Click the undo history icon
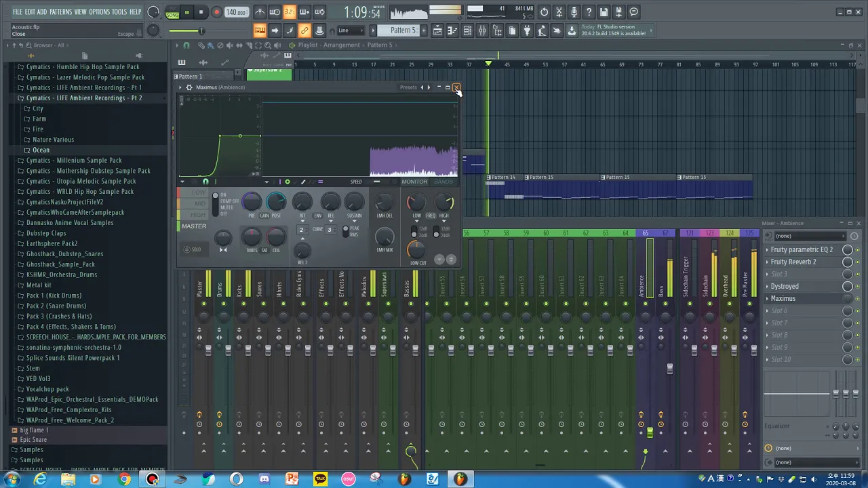Screen dimensions: 868x488 click(544, 12)
